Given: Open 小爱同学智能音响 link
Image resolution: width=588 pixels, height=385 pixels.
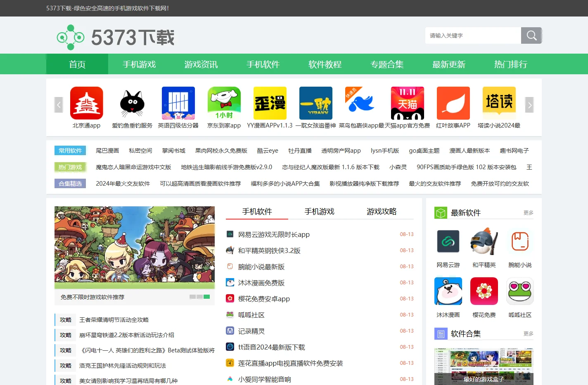Looking at the screenshot, I should pos(264,379).
